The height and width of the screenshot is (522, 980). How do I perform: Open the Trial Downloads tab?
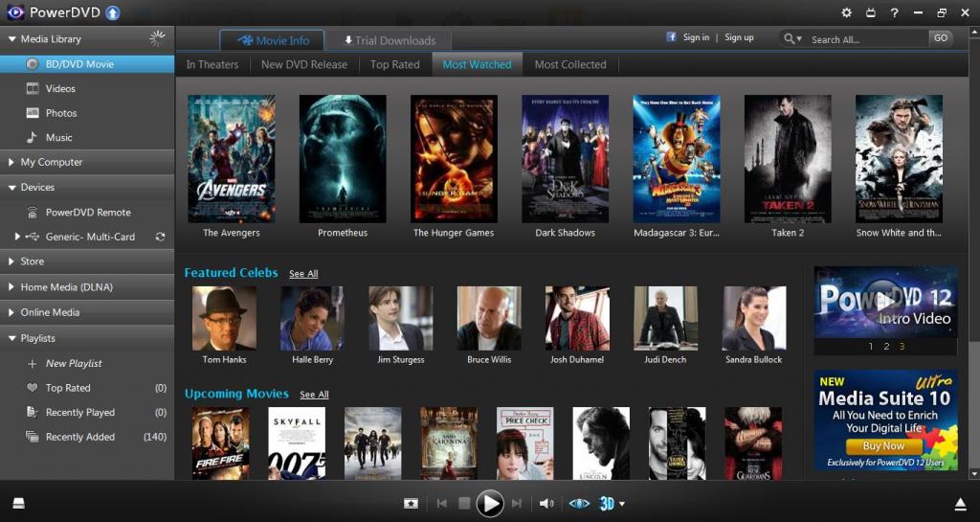click(389, 40)
